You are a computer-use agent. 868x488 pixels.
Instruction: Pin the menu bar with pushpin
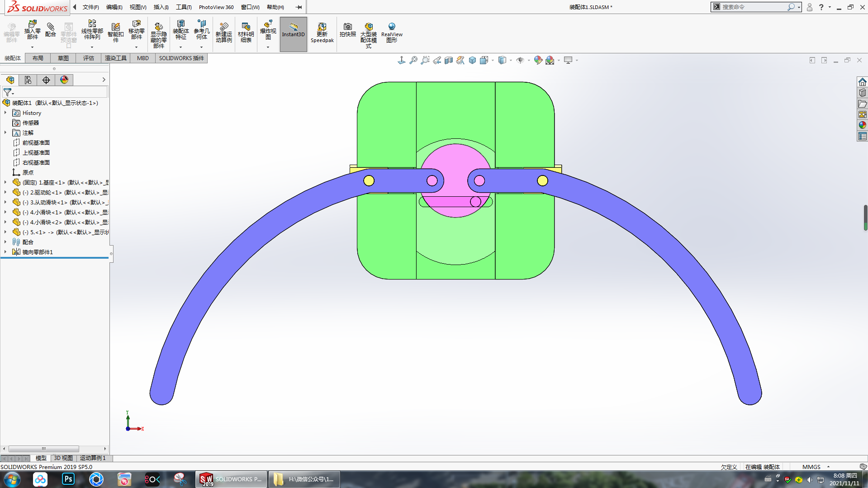point(299,7)
